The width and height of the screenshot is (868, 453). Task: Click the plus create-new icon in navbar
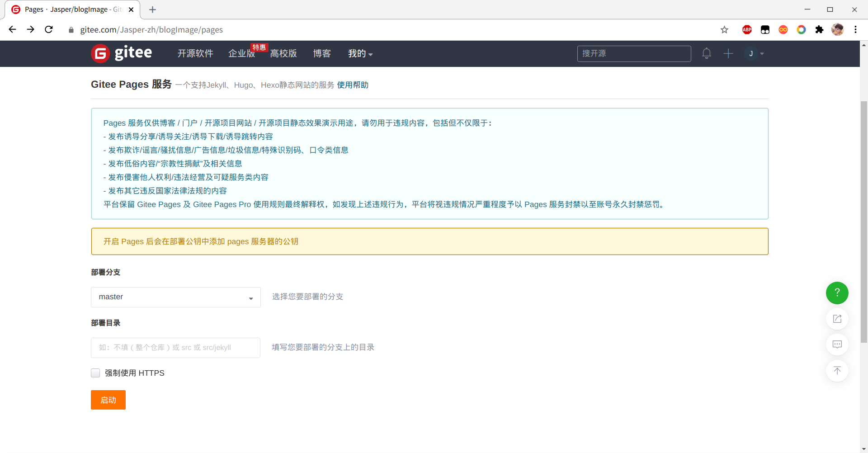click(728, 53)
